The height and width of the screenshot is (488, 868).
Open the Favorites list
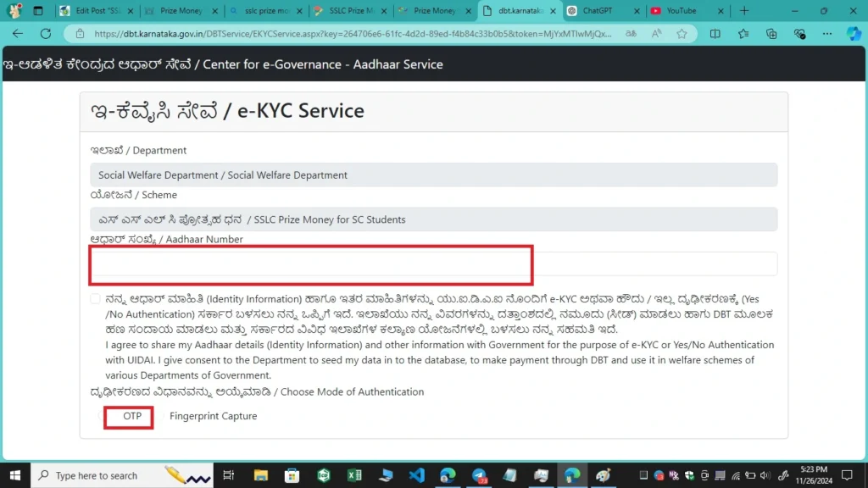pyautogui.click(x=743, y=34)
